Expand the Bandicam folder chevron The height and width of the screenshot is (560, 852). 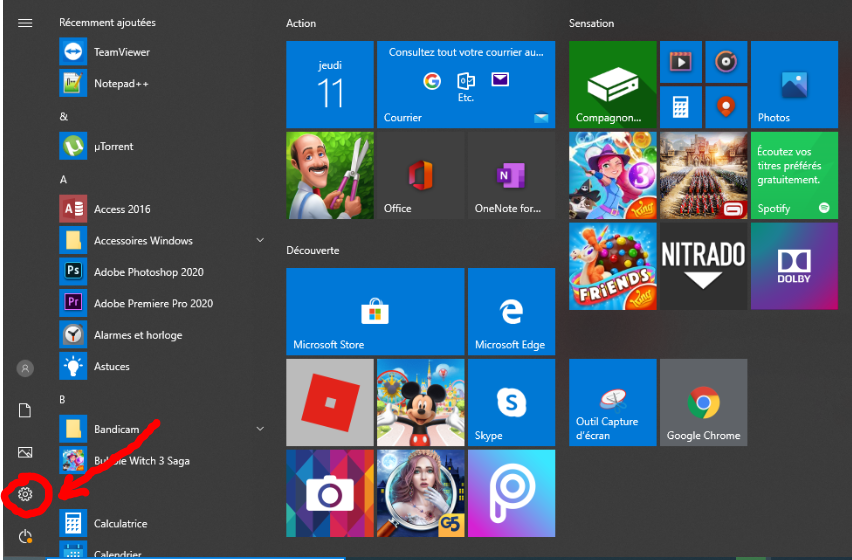260,429
